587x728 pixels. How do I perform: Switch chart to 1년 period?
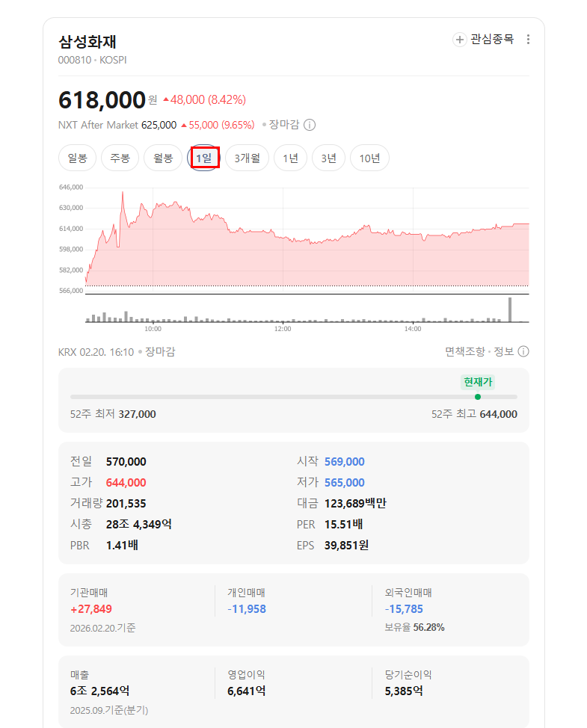290,158
